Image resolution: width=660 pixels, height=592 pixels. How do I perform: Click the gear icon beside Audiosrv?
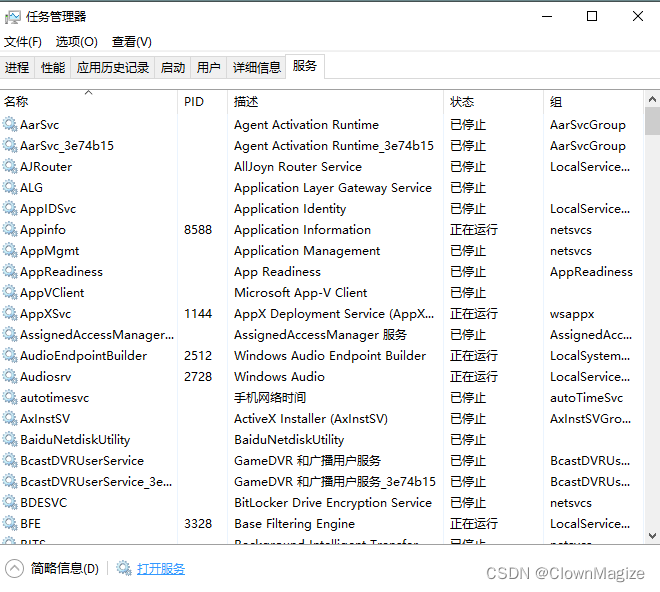pos(10,376)
